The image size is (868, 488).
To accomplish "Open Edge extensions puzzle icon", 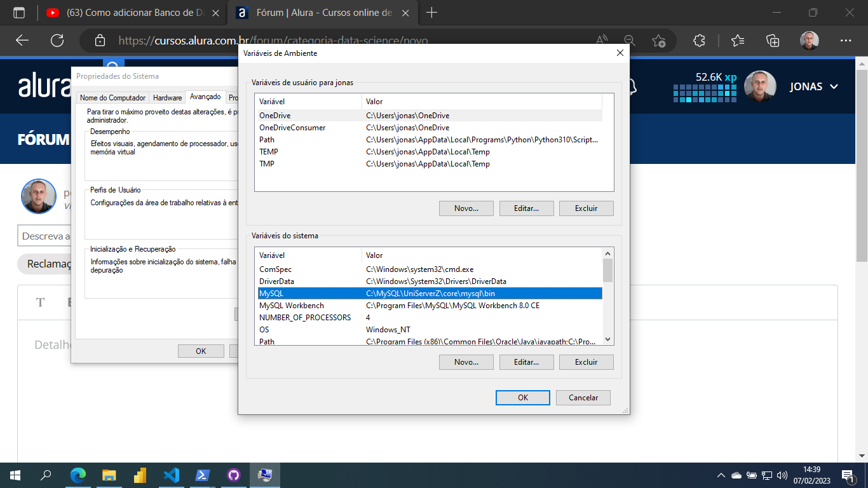I will [700, 41].
